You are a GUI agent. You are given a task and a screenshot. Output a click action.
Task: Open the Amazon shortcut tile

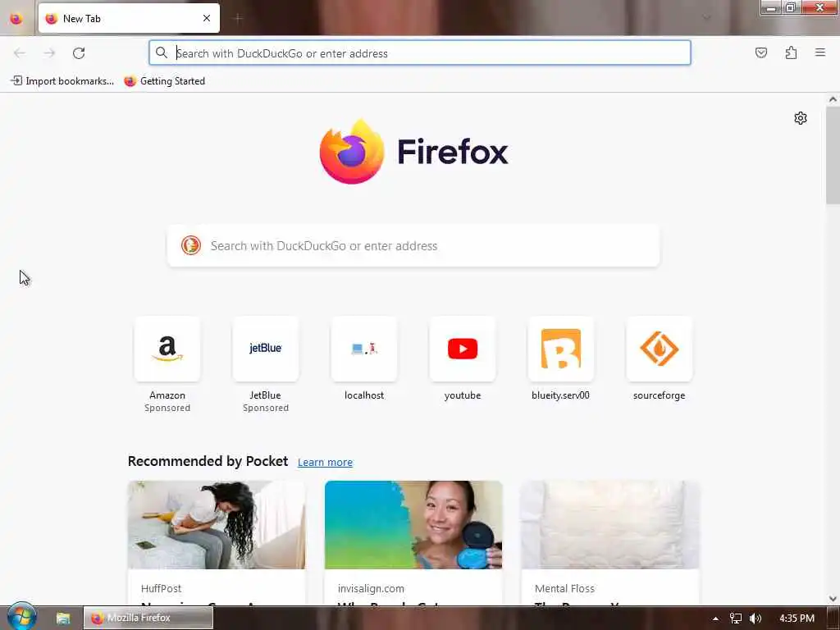point(167,349)
